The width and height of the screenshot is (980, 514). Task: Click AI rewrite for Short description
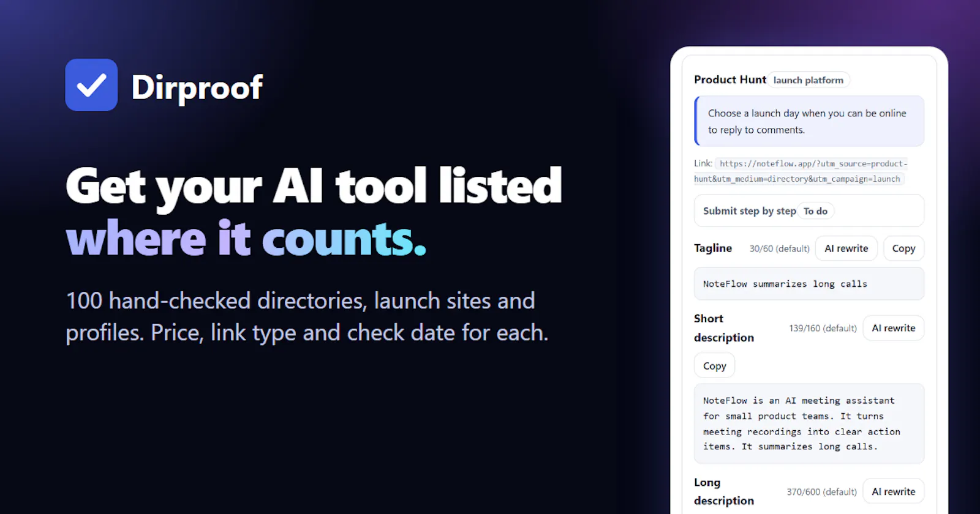[x=893, y=328]
